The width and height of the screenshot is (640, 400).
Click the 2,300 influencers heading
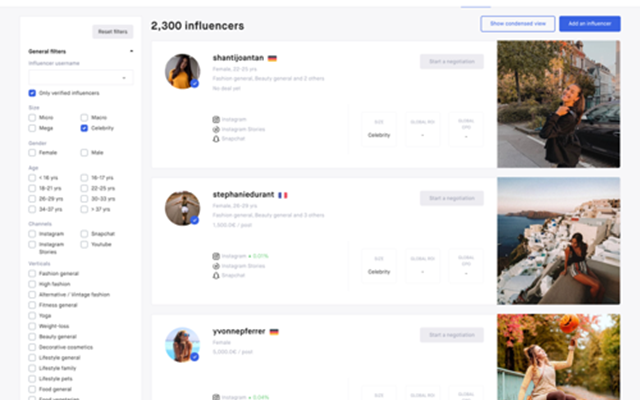(x=198, y=26)
